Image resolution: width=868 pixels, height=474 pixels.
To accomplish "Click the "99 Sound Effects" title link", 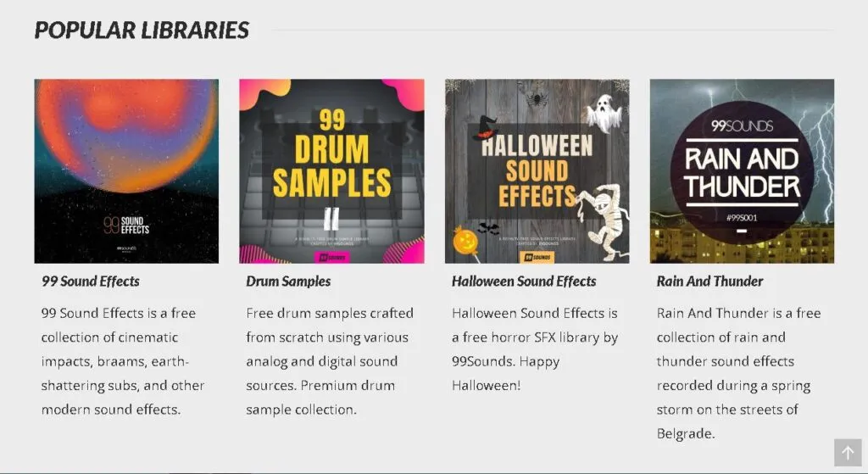I will point(91,282).
